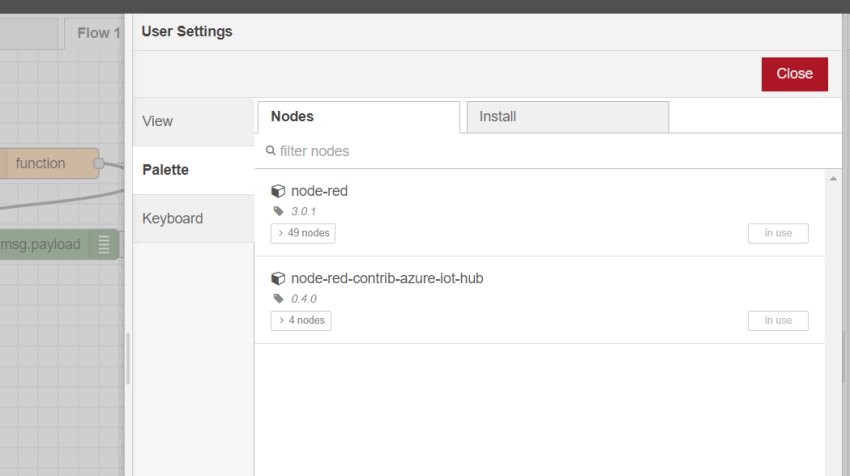Click the in use button for node-red
Image resolution: width=850 pixels, height=476 pixels.
coord(777,233)
